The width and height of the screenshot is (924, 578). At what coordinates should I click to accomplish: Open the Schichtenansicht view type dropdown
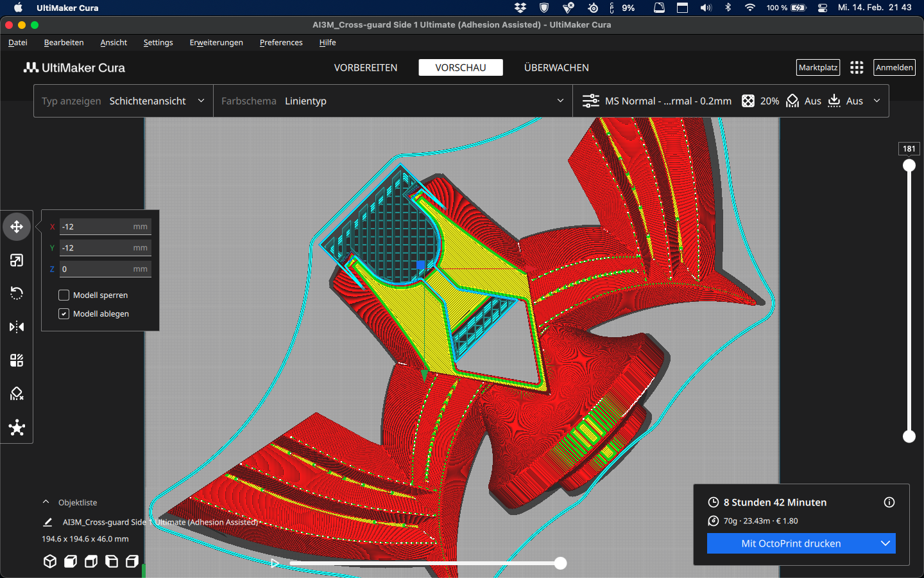123,101
